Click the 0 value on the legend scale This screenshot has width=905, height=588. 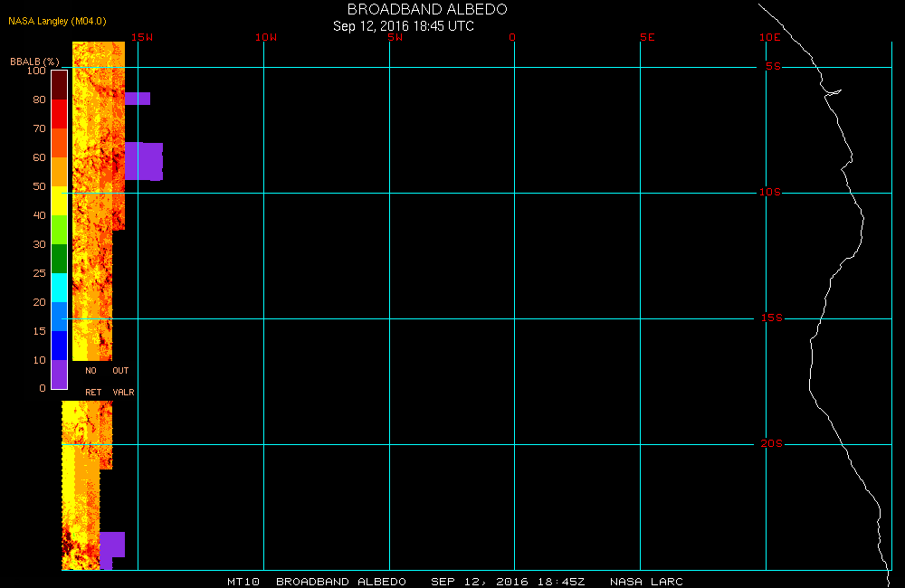(43, 388)
